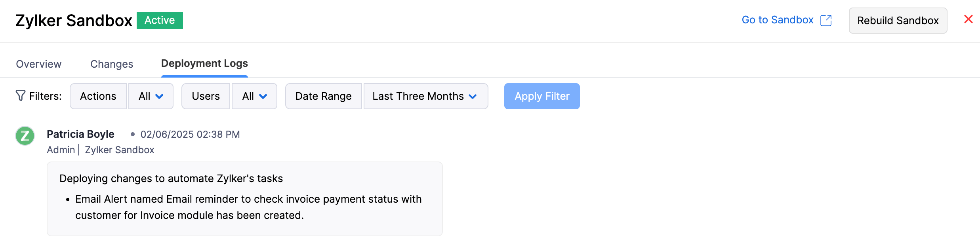The width and height of the screenshot is (980, 247).
Task: Follow the Go to Sandbox link
Action: (777, 20)
